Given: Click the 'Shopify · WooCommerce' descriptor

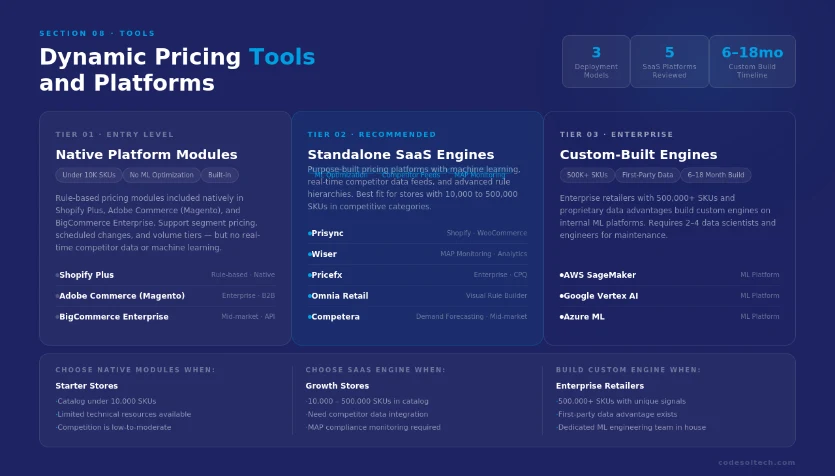Looking at the screenshot, I should [x=487, y=233].
